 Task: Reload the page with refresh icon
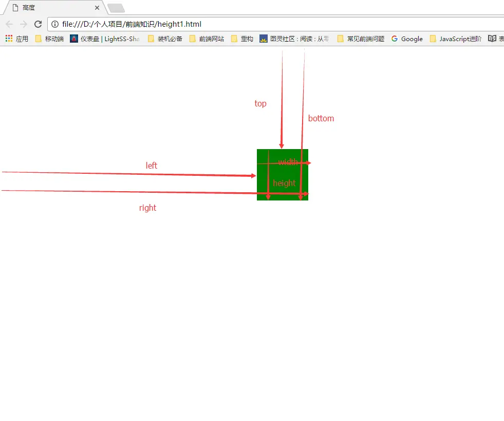point(38,24)
